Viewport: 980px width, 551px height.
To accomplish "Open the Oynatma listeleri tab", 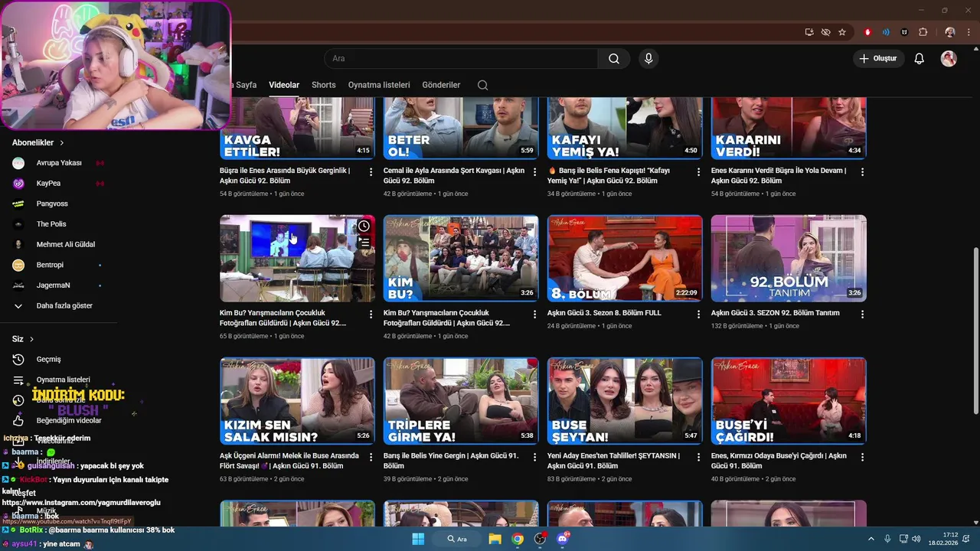I will (x=379, y=85).
